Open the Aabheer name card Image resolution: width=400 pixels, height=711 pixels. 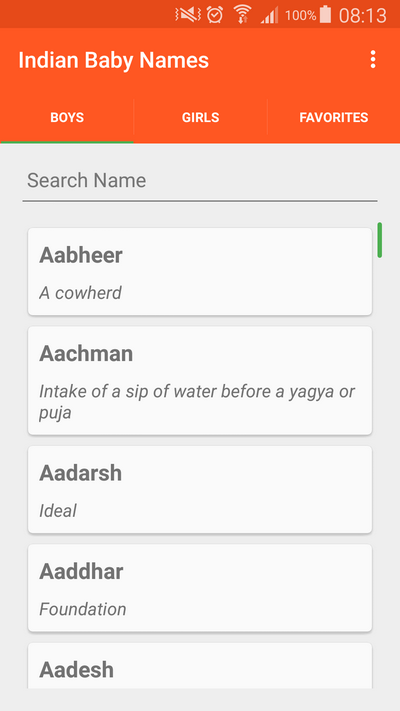(x=200, y=272)
